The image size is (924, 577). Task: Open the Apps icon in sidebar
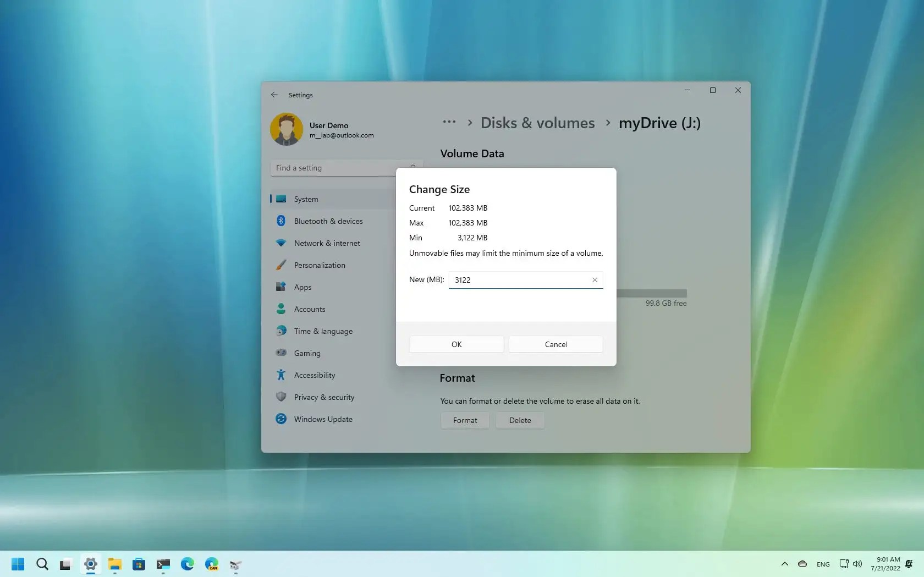click(x=281, y=287)
